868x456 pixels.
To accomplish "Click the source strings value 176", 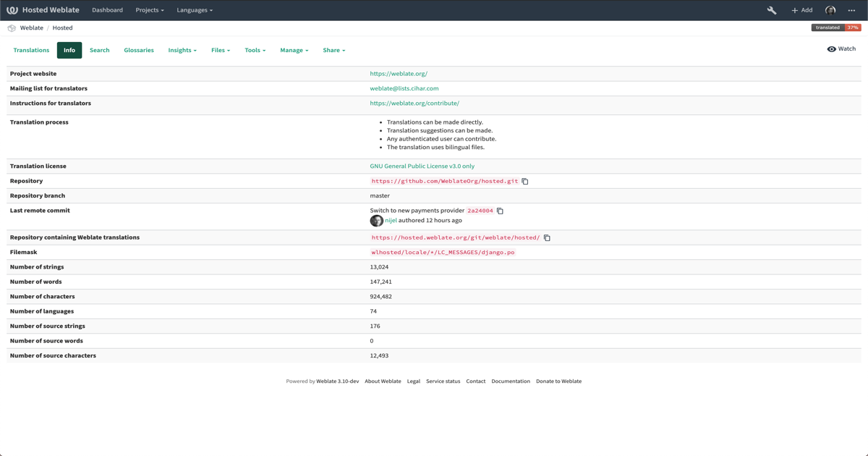I will click(375, 326).
